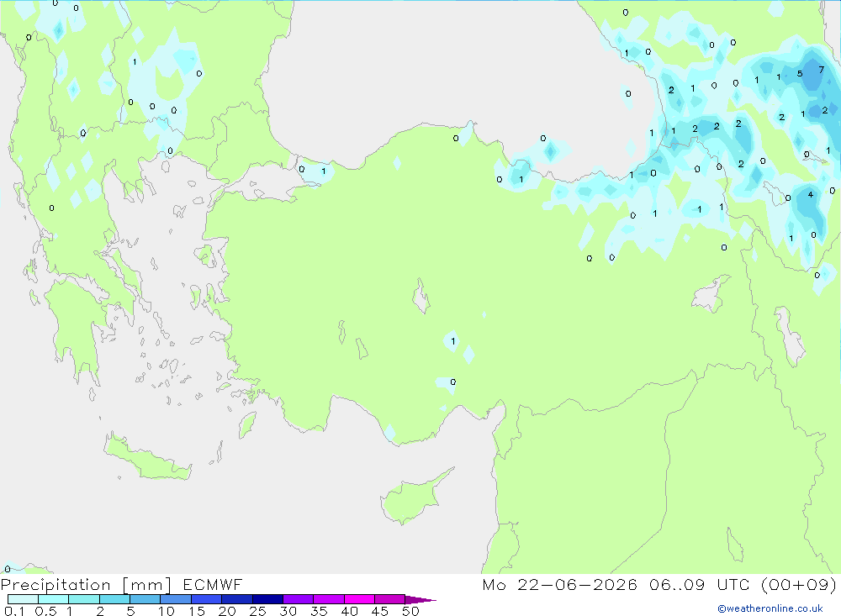
Task: Pick the 10–15 mm legend color swatch
Action: [176, 599]
